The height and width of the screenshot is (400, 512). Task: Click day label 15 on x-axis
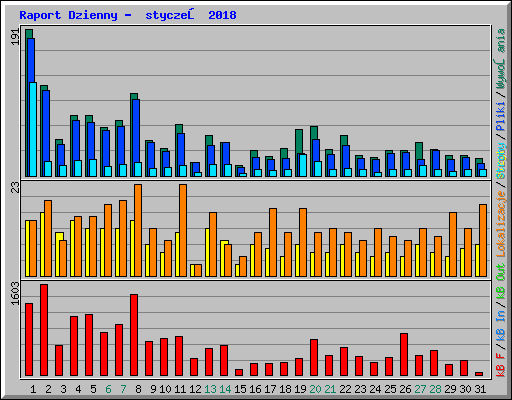[x=240, y=389]
